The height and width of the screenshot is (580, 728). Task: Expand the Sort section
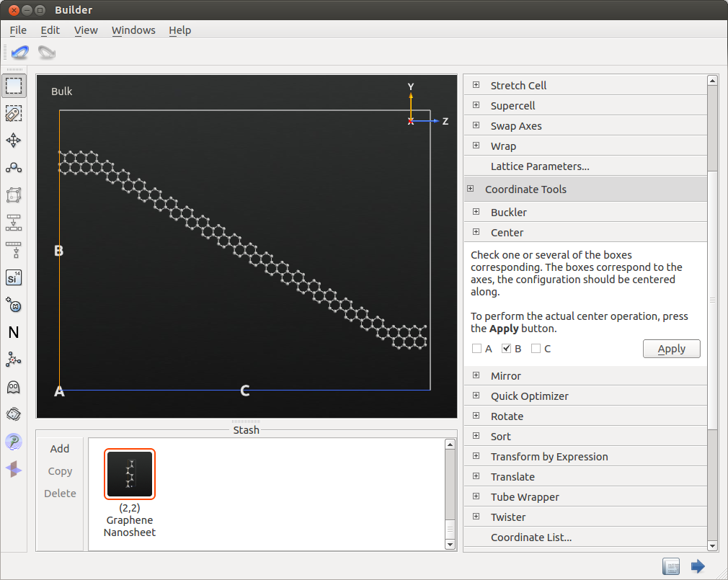pyautogui.click(x=476, y=436)
